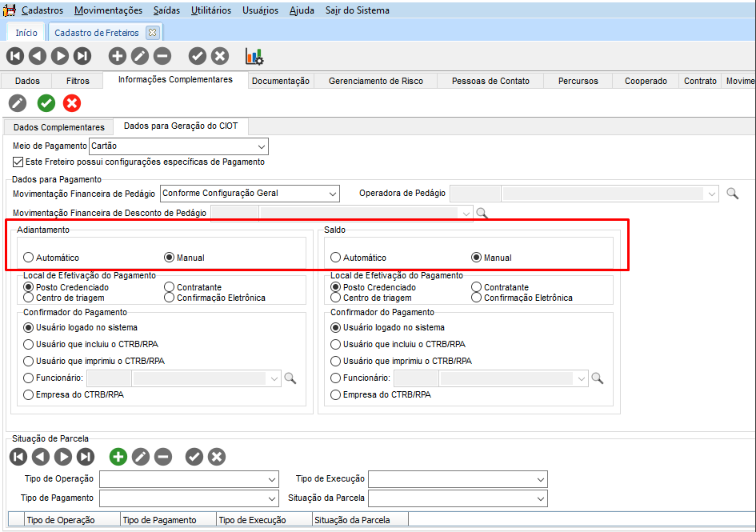Select Contratante under Saldo payment location

[477, 287]
